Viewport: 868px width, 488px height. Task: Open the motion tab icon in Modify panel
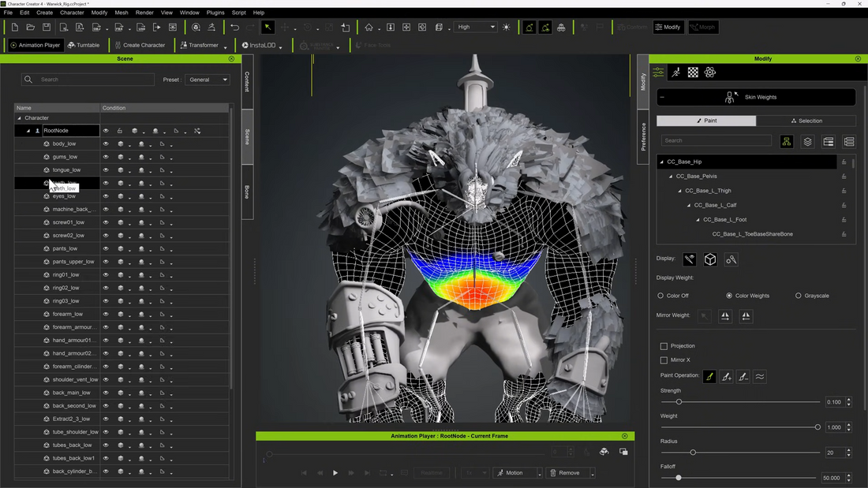tap(676, 73)
